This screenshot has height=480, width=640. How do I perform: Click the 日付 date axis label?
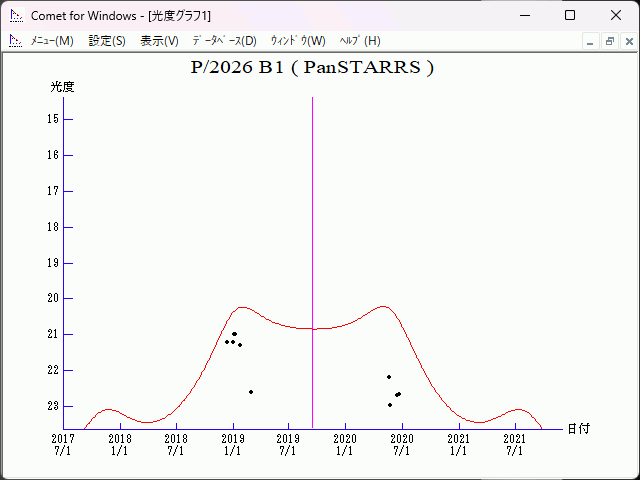click(x=578, y=428)
